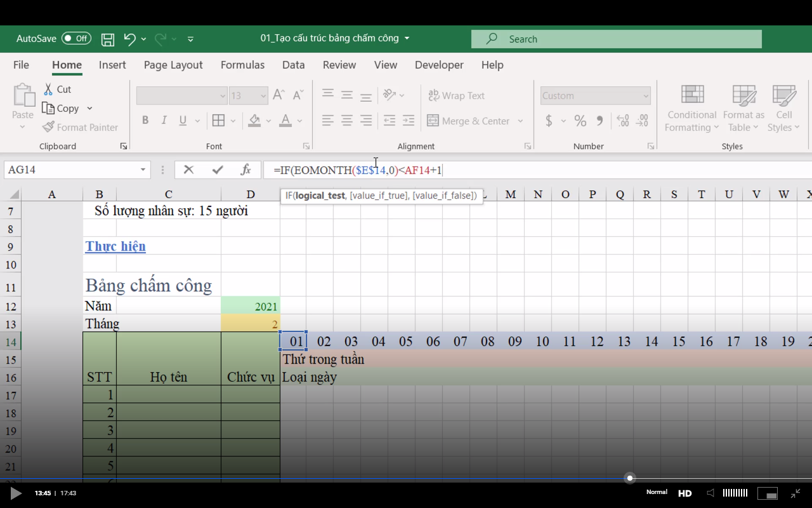Open the Undo history dropdown
The image size is (812, 508).
pos(144,39)
